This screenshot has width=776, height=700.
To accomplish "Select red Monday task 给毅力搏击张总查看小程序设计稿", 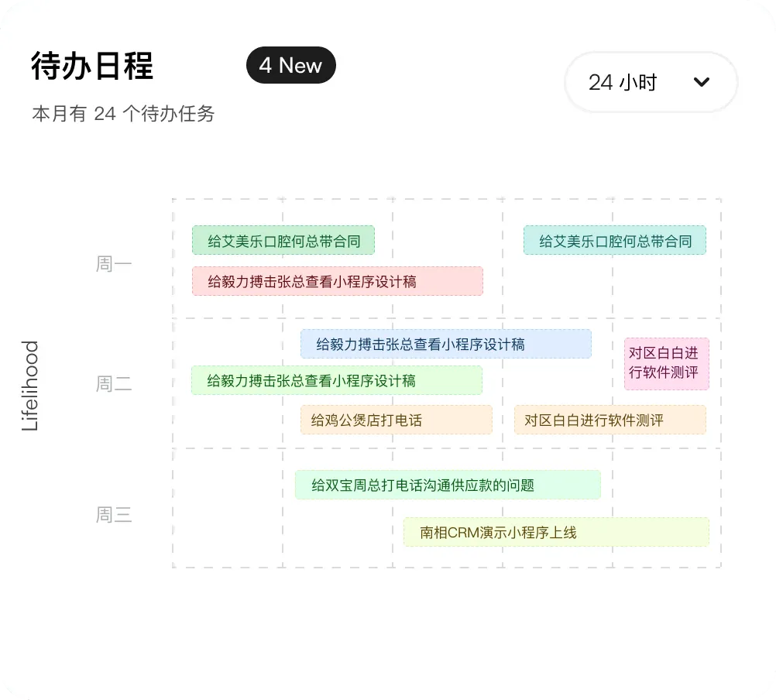I will pos(337,282).
